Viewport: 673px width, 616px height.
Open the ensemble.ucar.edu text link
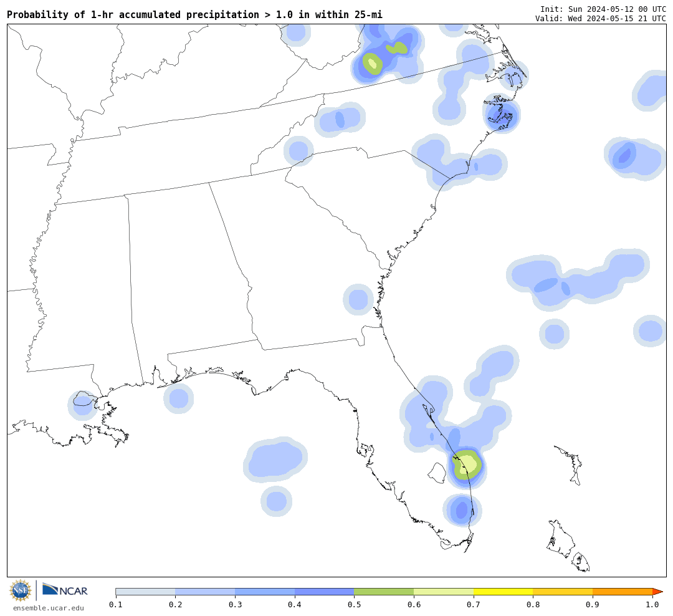click(x=48, y=608)
